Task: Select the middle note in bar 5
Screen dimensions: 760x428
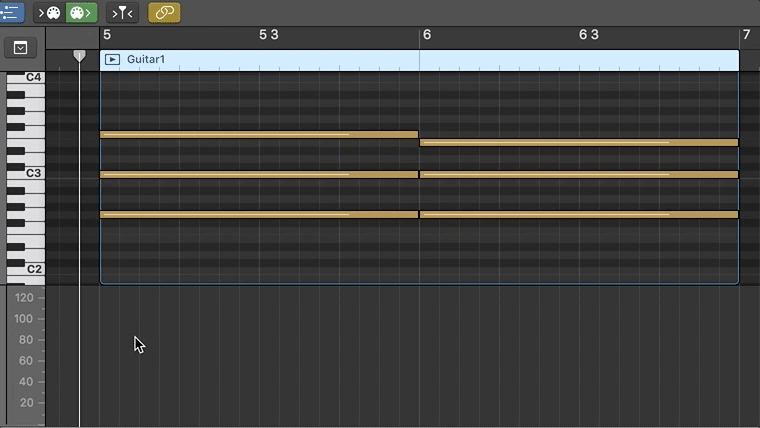Action: (x=258, y=175)
